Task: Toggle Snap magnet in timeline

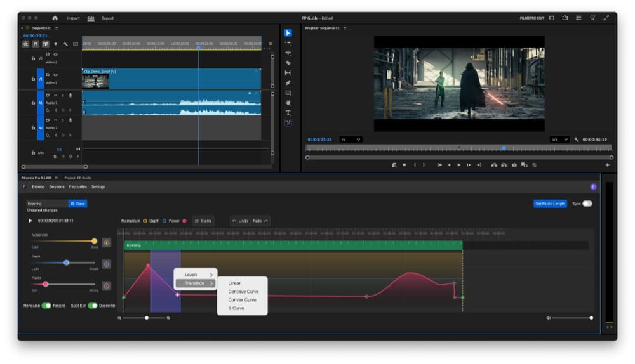Action: click(35, 44)
